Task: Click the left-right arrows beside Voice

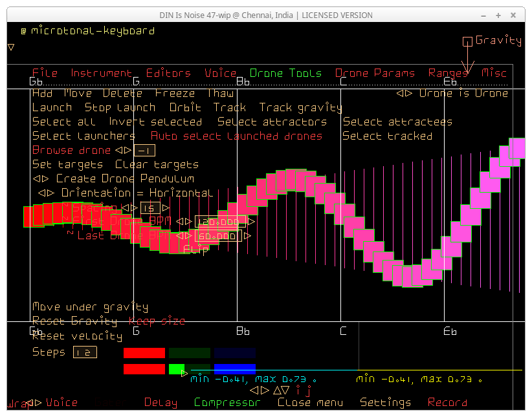Action: pos(34,402)
